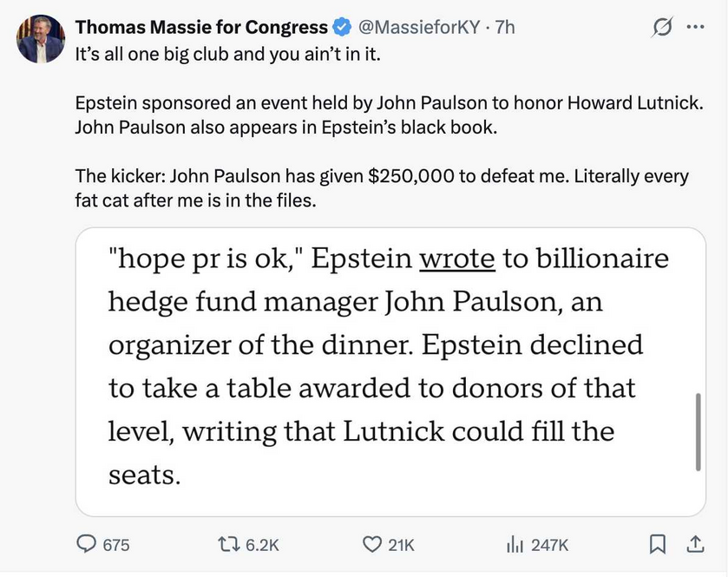Click the gray scrollbar inside the article image

pos(697,431)
